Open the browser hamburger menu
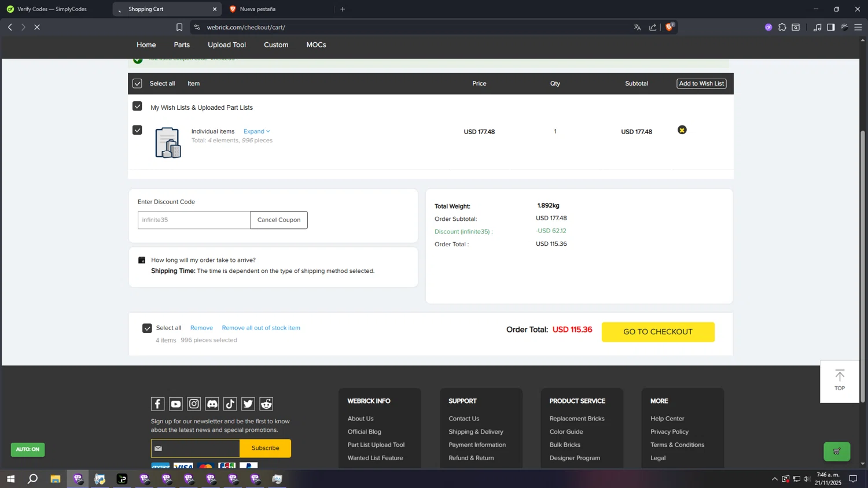 coord(858,27)
